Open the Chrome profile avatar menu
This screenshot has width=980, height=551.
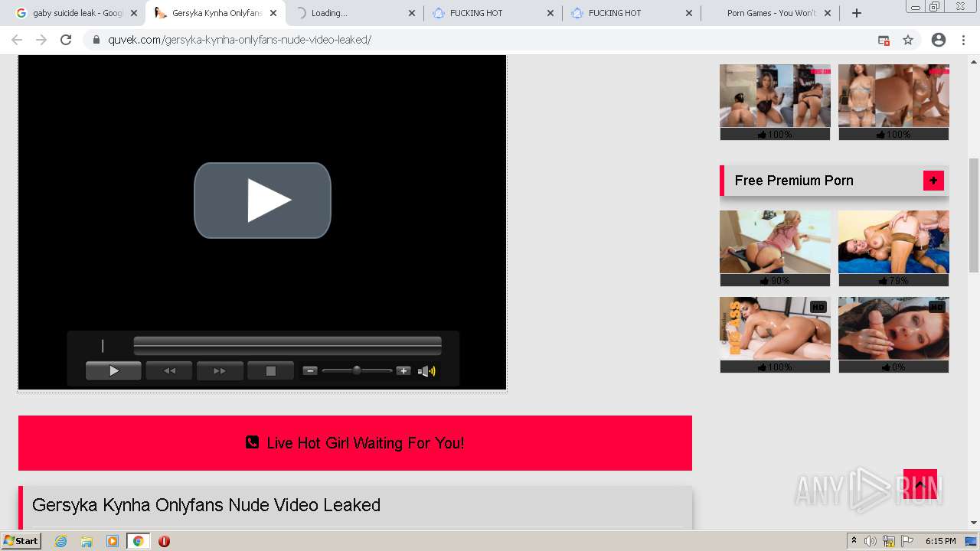pyautogui.click(x=939, y=40)
